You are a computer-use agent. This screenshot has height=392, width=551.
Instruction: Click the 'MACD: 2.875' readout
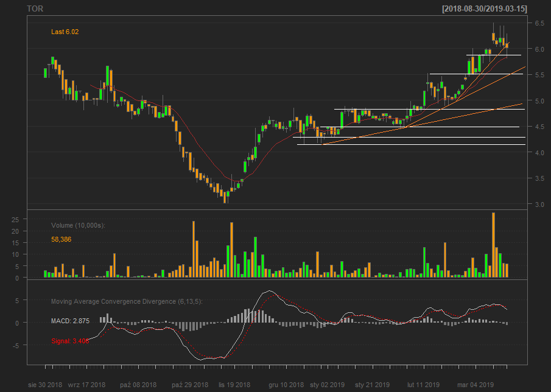coord(70,321)
